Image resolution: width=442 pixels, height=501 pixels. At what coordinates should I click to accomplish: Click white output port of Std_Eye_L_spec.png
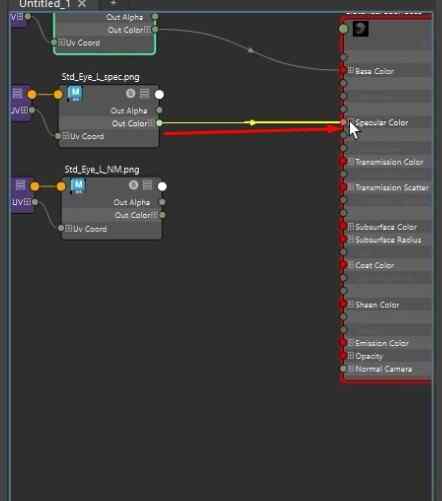click(x=159, y=95)
